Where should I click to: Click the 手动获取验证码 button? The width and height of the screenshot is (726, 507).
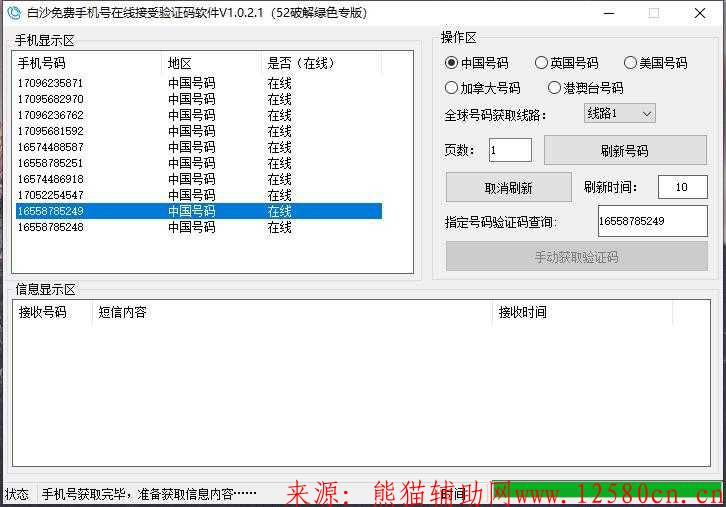576,257
